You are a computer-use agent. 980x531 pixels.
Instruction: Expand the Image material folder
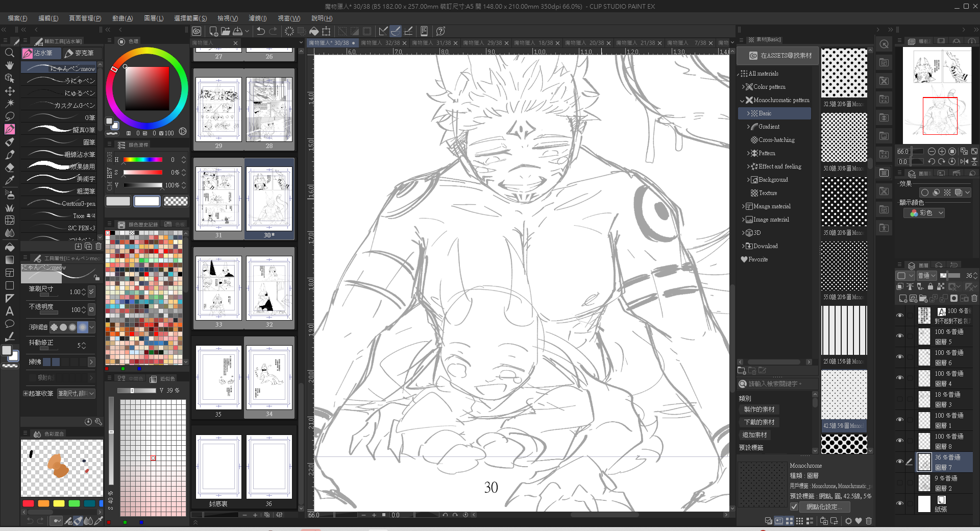[x=743, y=220]
